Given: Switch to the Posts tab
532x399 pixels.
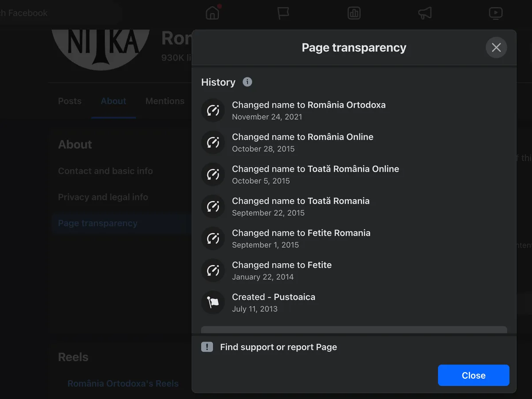Looking at the screenshot, I should 70,101.
